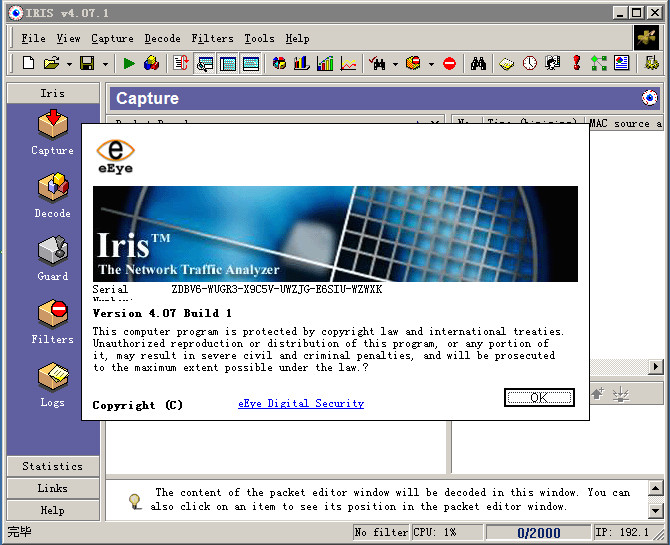Click the red exclamation mark icon

coord(576,63)
